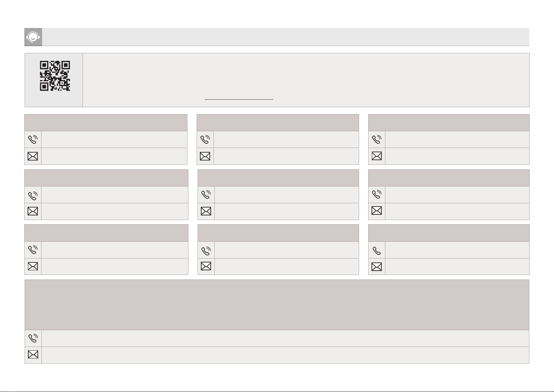Click envelope icon in middle top-row contact card
Screen dimensions: 554x392
205,156
